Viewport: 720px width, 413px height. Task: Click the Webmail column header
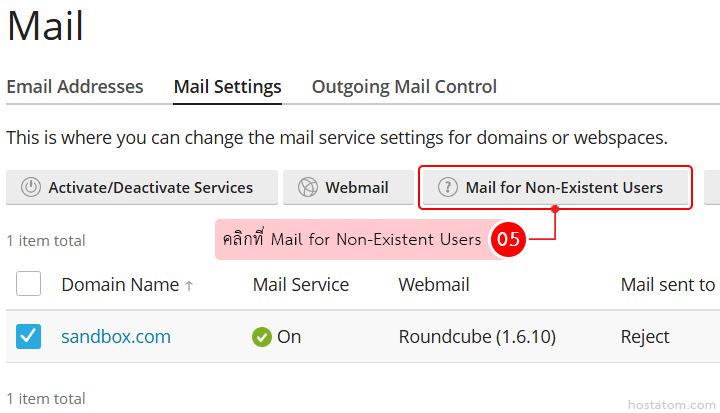tap(434, 285)
